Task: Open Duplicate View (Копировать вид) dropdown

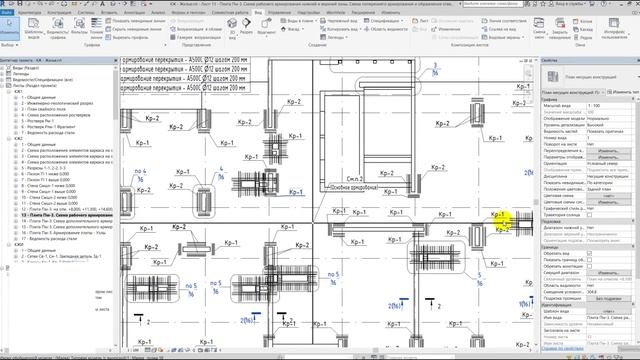Action: coord(340,29)
